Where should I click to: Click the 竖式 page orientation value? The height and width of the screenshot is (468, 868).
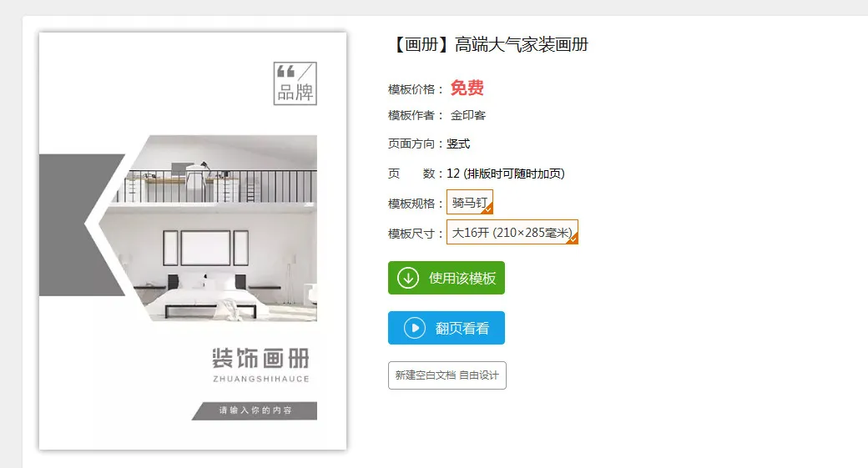[458, 143]
